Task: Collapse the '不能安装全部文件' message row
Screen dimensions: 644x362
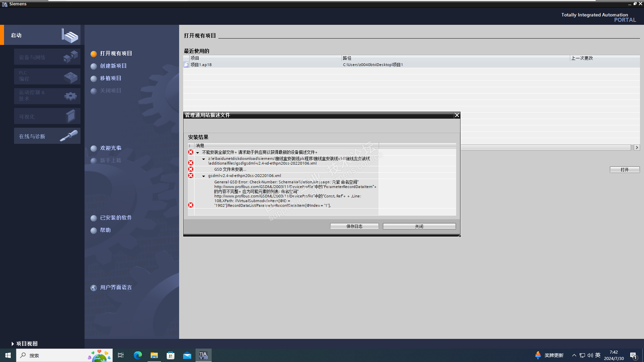Action: [x=198, y=153]
